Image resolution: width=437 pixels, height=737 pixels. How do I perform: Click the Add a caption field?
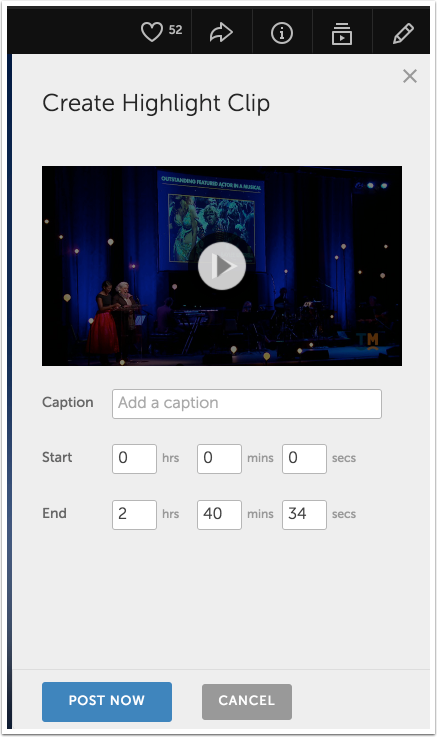[x=247, y=404]
